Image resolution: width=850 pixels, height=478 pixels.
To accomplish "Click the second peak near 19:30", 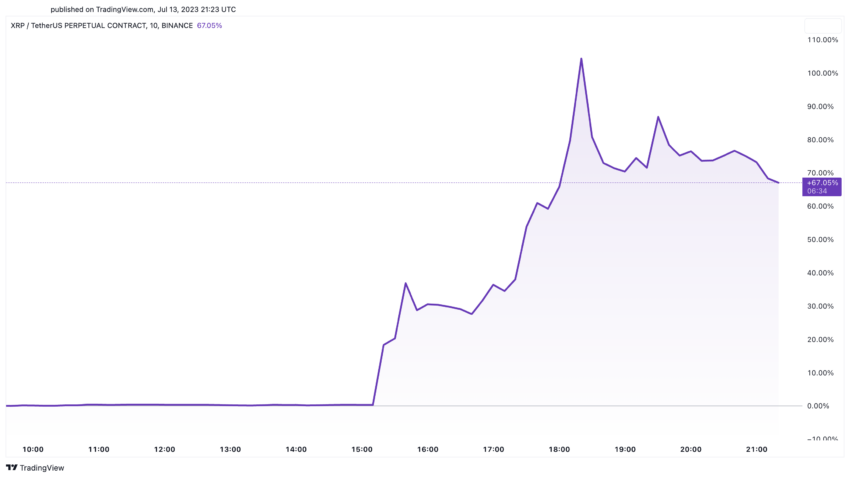I will tap(658, 117).
